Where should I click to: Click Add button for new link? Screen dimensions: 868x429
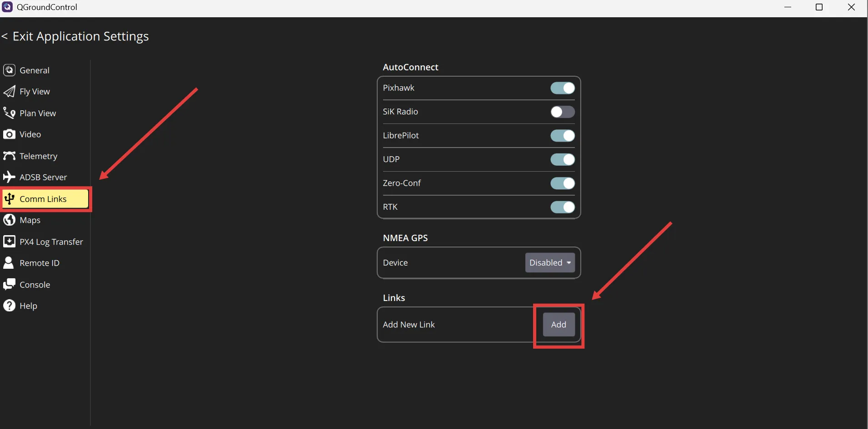click(x=559, y=325)
